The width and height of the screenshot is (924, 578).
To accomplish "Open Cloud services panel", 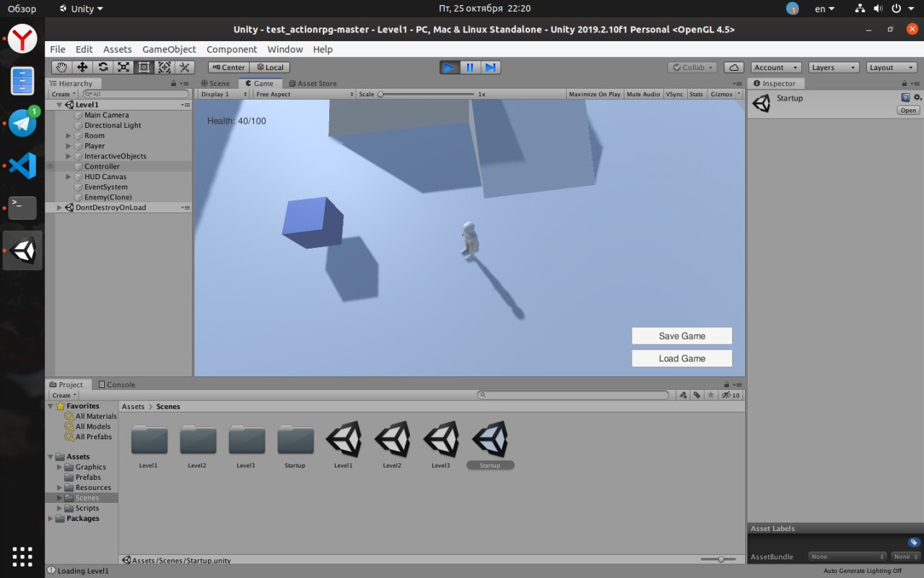I will (734, 67).
